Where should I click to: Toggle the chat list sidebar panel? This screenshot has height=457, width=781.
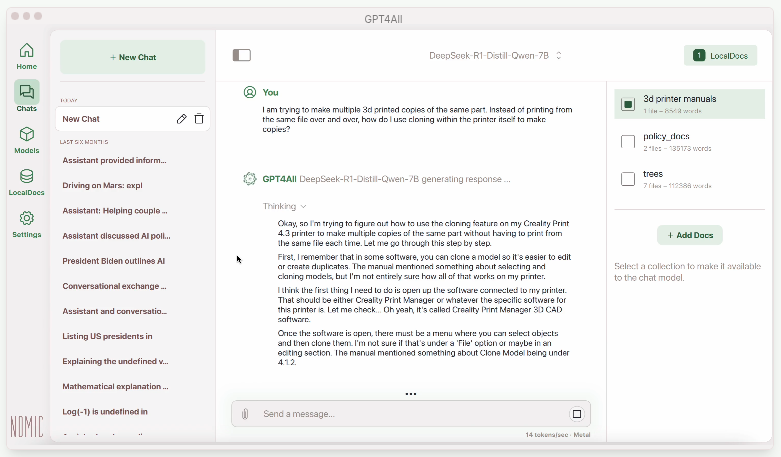(x=241, y=56)
